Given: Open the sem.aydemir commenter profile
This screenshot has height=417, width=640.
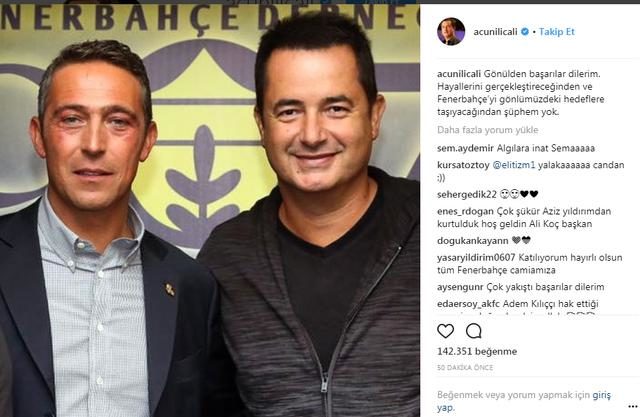Looking at the screenshot, I should [465, 148].
